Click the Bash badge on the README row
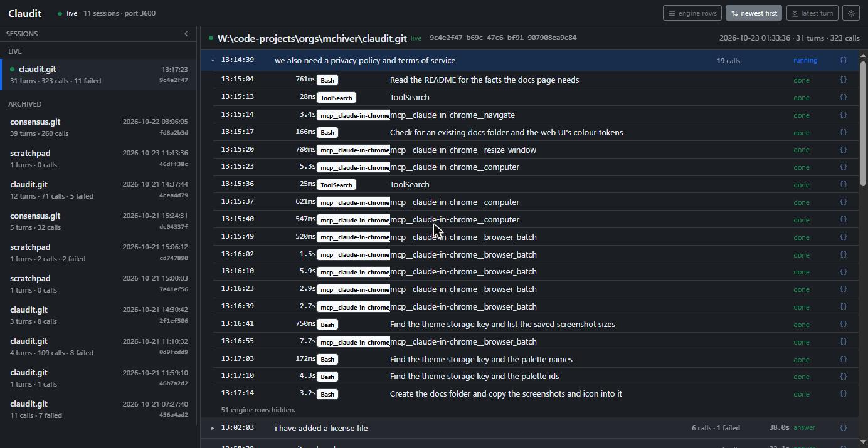This screenshot has width=868, height=448. point(327,80)
